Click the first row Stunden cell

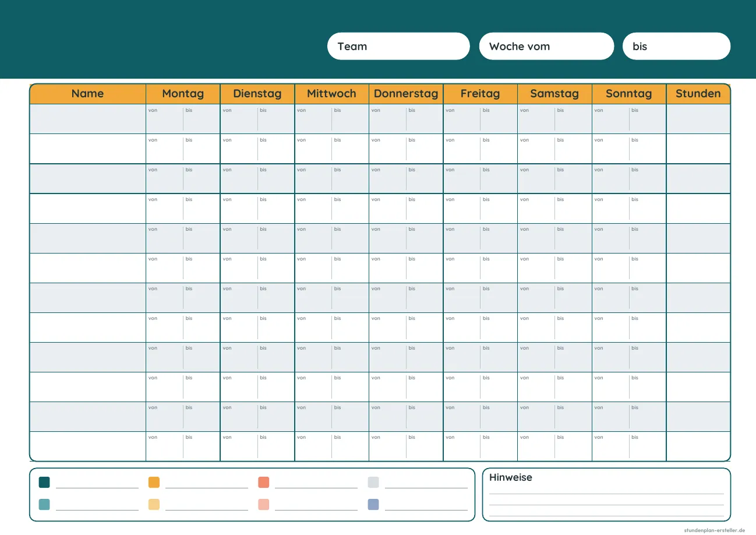coord(698,119)
